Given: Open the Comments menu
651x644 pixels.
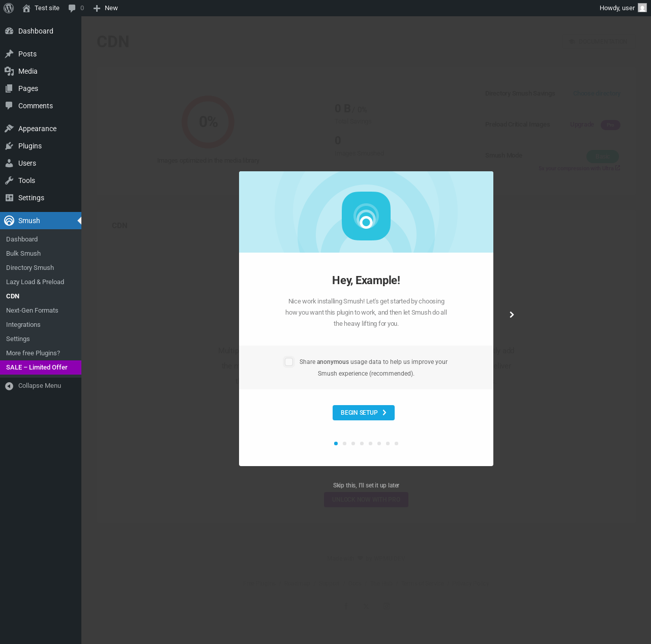Looking at the screenshot, I should [41, 106].
